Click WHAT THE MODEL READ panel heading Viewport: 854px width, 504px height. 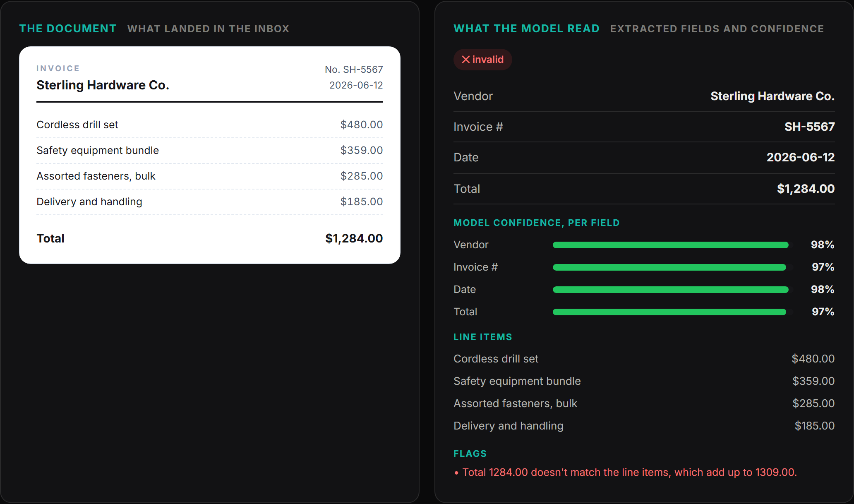[x=526, y=29]
